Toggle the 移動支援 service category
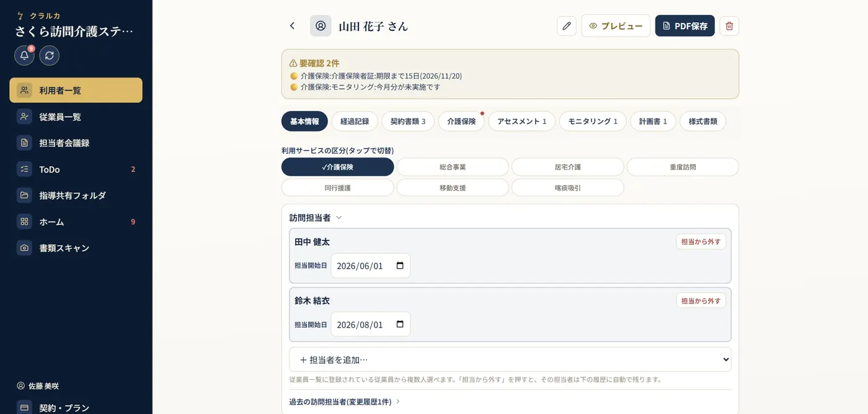868x414 pixels. [x=453, y=187]
